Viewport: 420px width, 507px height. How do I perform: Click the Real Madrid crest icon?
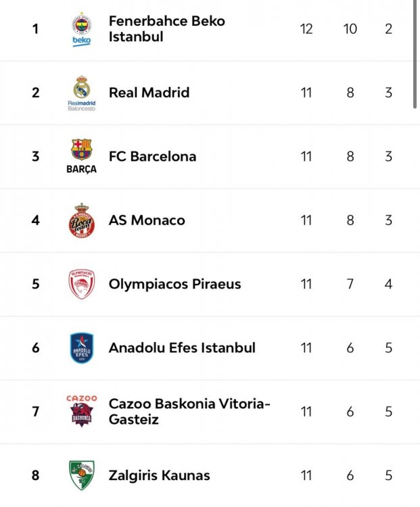82,93
